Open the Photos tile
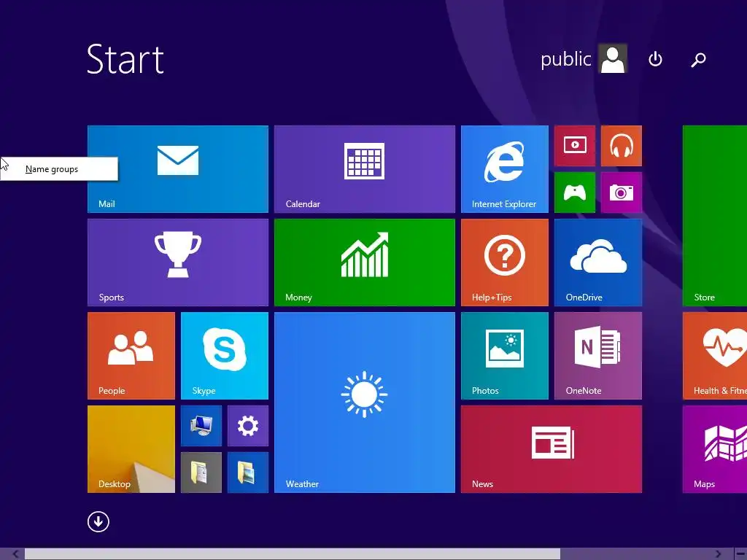 point(505,356)
